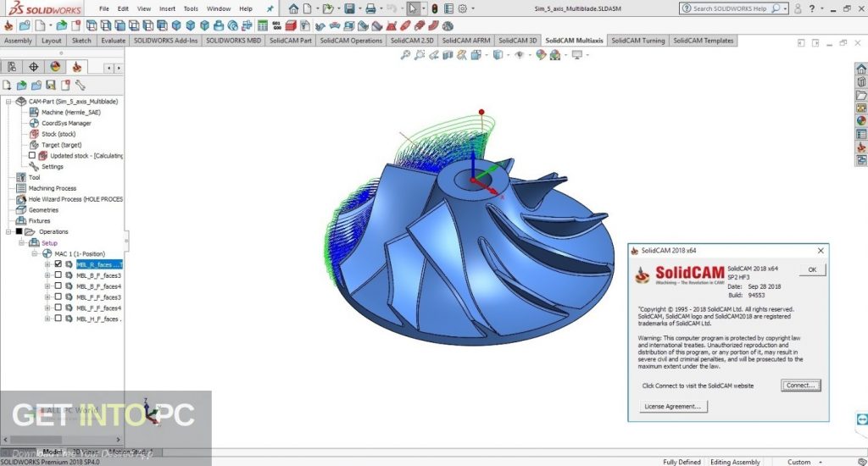The width and height of the screenshot is (868, 466).
Task: Click the red stock block icon in toolbar
Action: (292, 25)
